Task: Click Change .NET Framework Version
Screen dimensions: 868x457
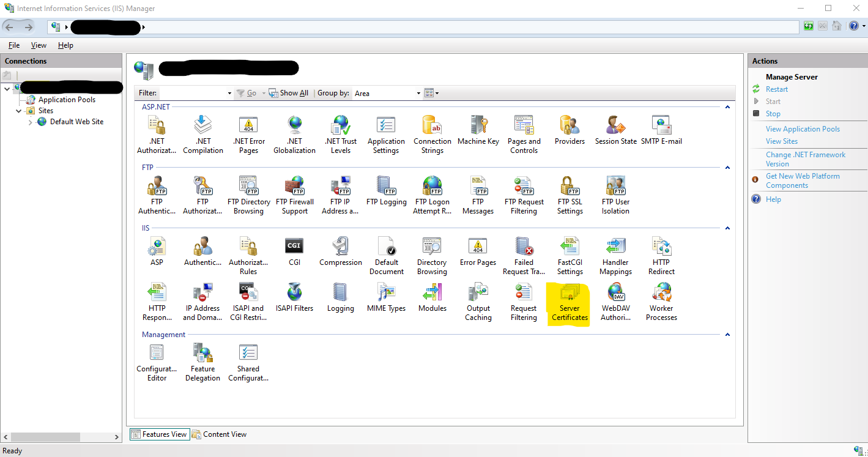Action: point(806,159)
